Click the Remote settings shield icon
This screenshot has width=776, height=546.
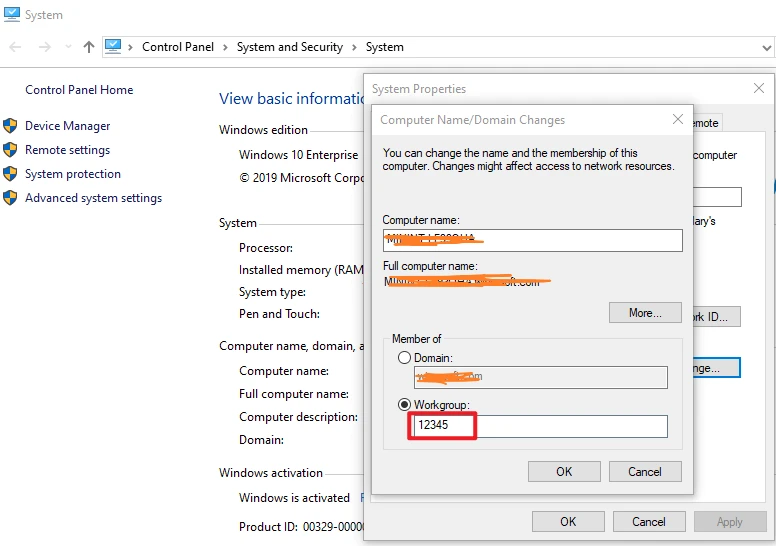click(x=11, y=150)
